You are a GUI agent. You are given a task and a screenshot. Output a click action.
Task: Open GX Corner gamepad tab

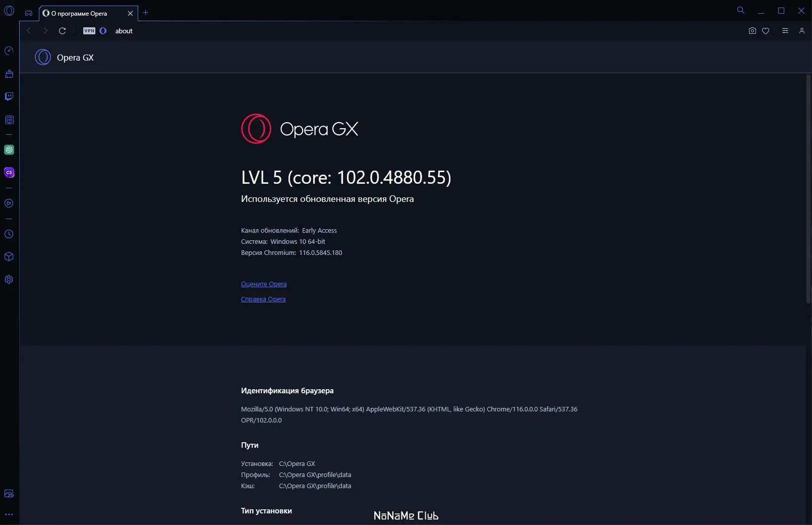point(29,13)
